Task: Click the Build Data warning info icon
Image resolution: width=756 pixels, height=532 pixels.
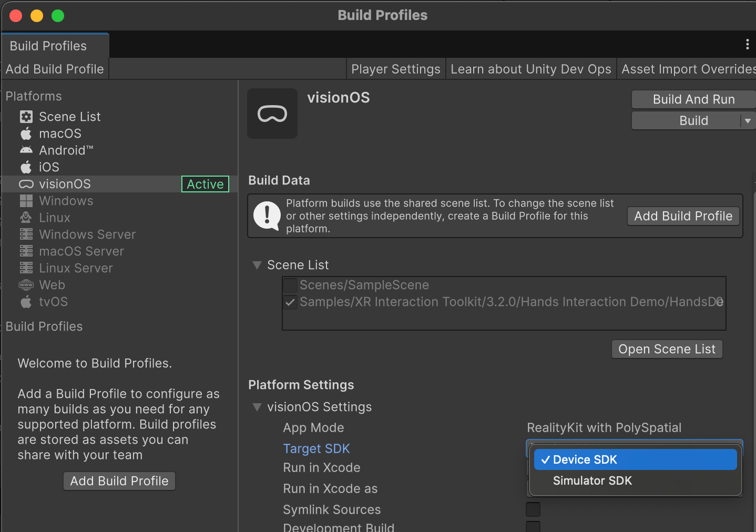Action: point(267,216)
